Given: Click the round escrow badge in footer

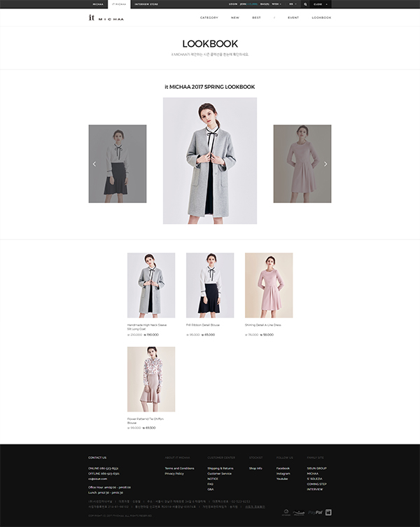Looking at the screenshot, I should coord(286,512).
